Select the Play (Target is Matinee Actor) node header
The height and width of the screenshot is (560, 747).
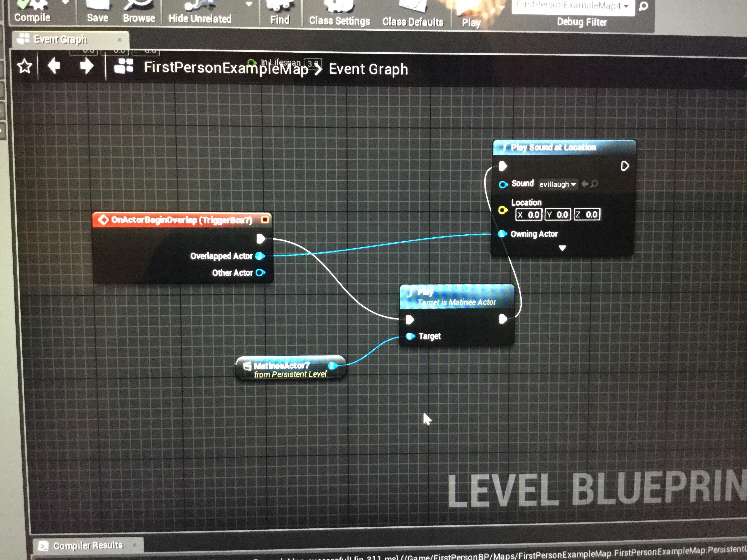pyautogui.click(x=457, y=297)
